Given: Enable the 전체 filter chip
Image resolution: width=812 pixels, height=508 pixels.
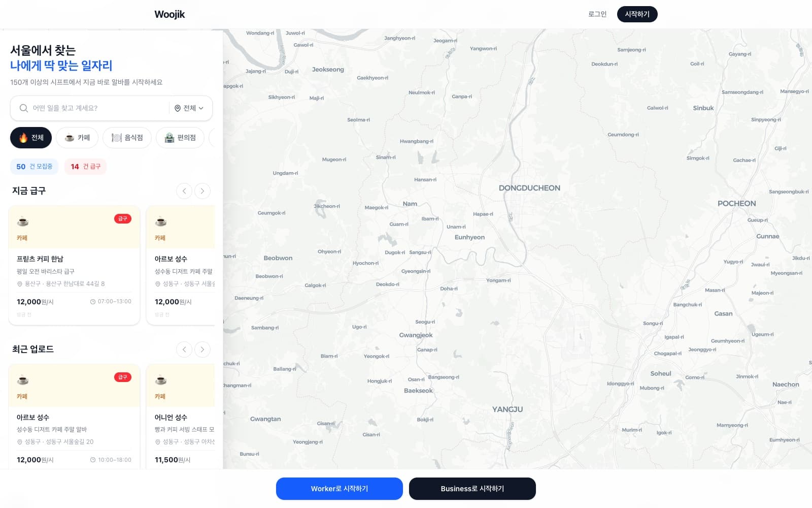Looking at the screenshot, I should tap(30, 138).
